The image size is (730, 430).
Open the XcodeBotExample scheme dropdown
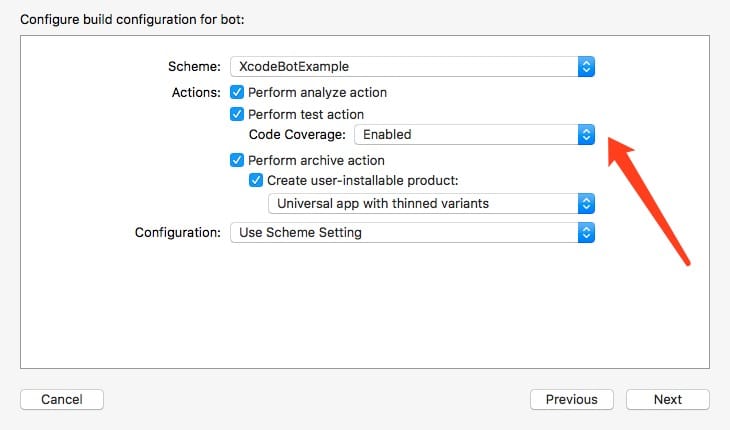point(412,67)
